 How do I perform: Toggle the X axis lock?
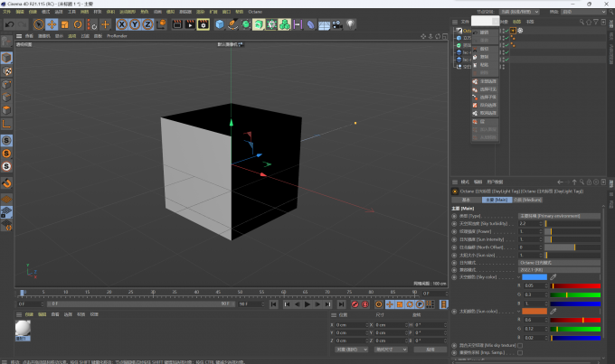click(x=122, y=24)
